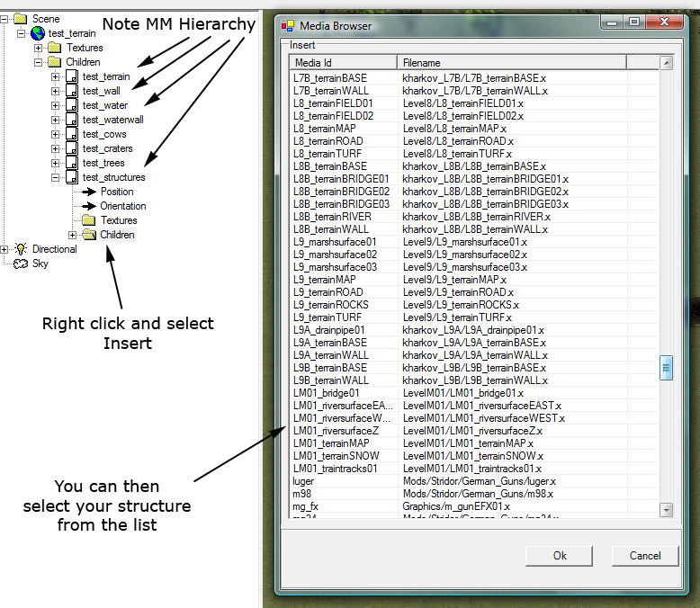Click filename kharkov_L9A/L9A_terrainBASE.x
The width and height of the screenshot is (700, 608).
(x=474, y=343)
